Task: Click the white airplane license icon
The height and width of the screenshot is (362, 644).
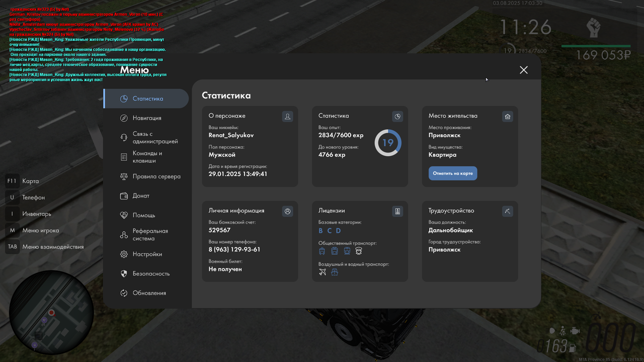Action: pos(323,272)
